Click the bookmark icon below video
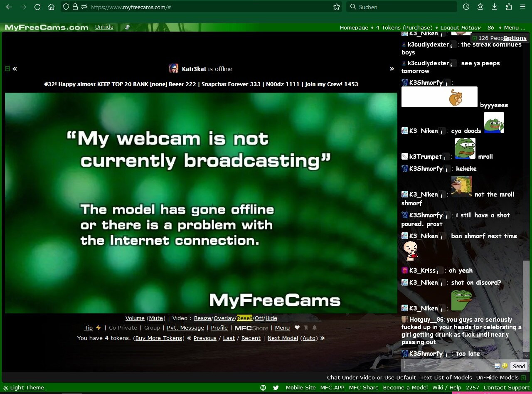This screenshot has height=394, width=532. [306, 328]
